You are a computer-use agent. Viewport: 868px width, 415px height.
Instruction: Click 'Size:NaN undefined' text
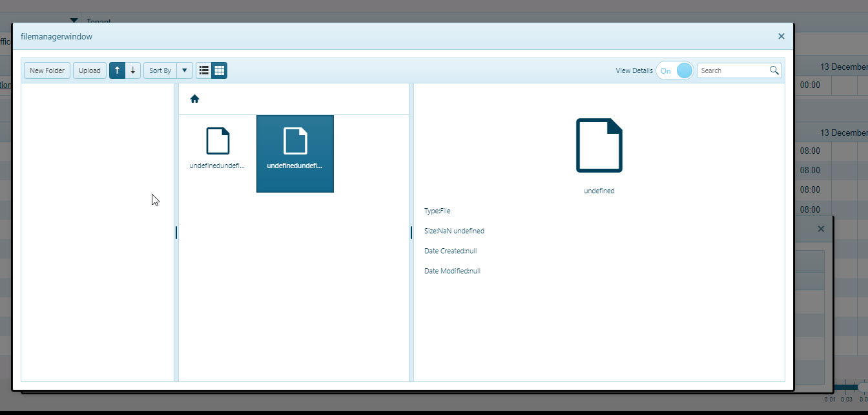coord(454,231)
